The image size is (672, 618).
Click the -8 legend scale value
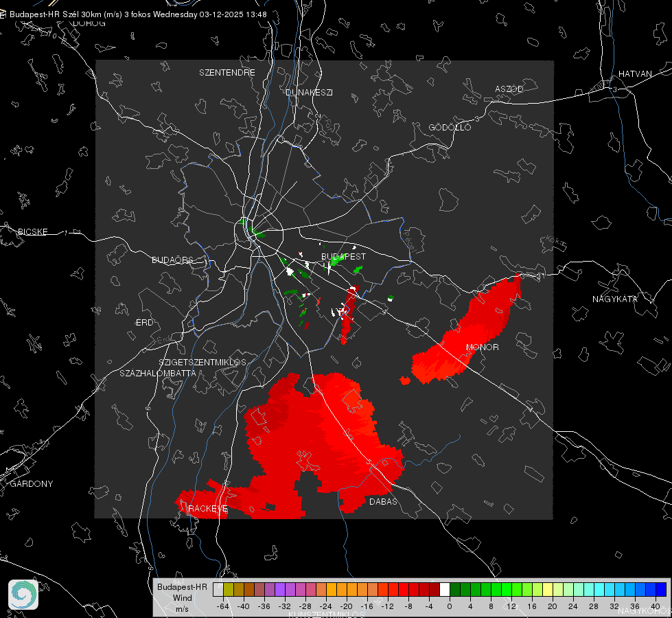409,607
